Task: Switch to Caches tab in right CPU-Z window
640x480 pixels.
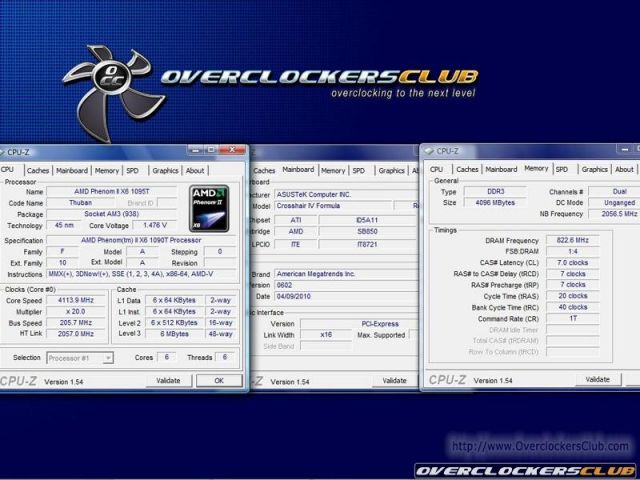Action: tap(467, 169)
